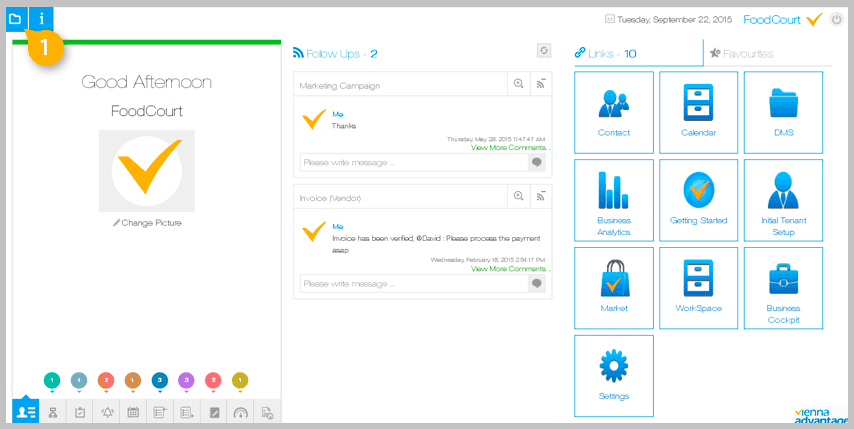
Task: Switch to the Links tab
Action: (639, 53)
